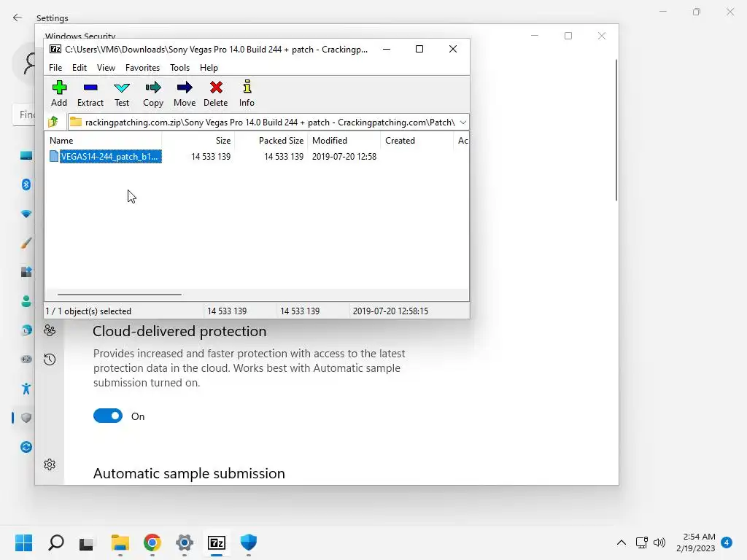Click the Copy toolbar icon
Viewport: 747px width, 560px height.
click(153, 93)
